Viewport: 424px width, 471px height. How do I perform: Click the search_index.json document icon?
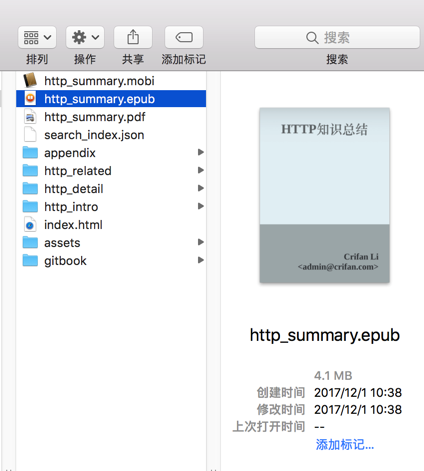point(30,135)
